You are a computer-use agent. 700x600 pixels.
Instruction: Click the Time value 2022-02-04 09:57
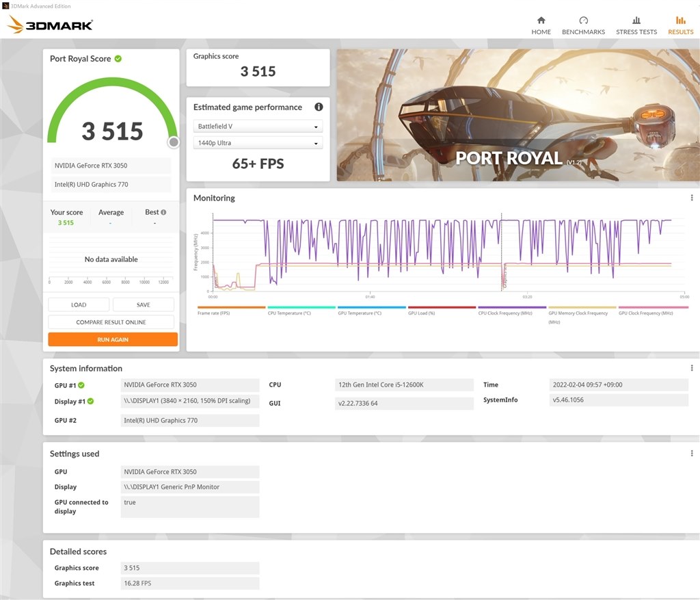619,384
